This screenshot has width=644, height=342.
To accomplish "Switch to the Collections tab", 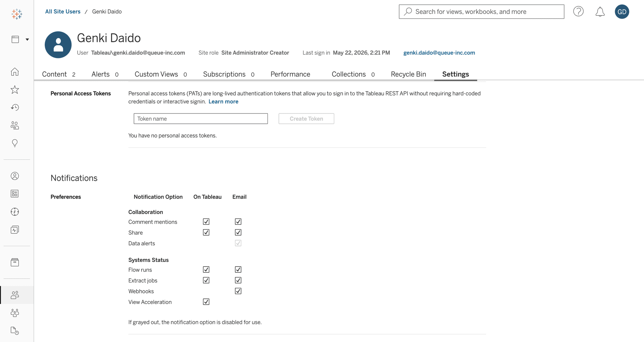I will pos(353,74).
